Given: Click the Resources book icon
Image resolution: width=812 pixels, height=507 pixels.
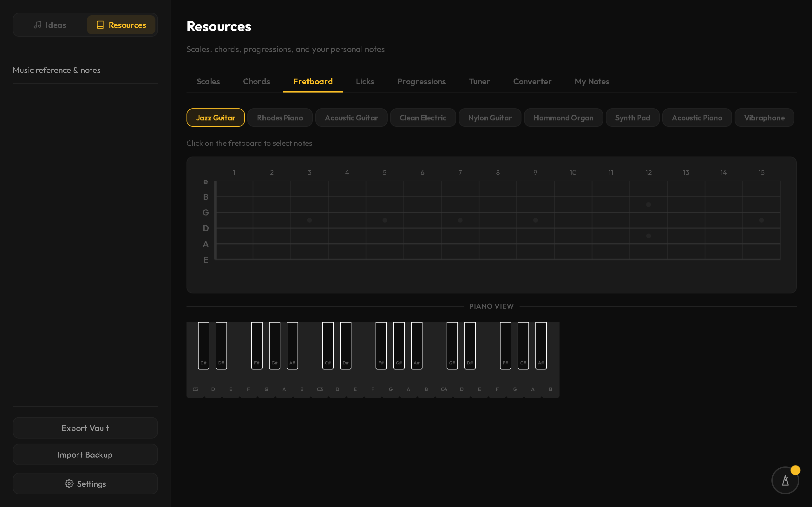Looking at the screenshot, I should pyautogui.click(x=100, y=25).
